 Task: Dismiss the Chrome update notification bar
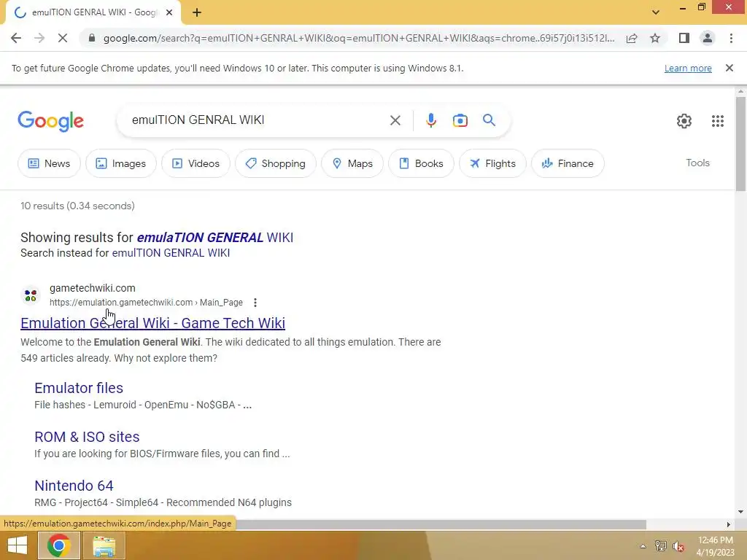click(729, 68)
